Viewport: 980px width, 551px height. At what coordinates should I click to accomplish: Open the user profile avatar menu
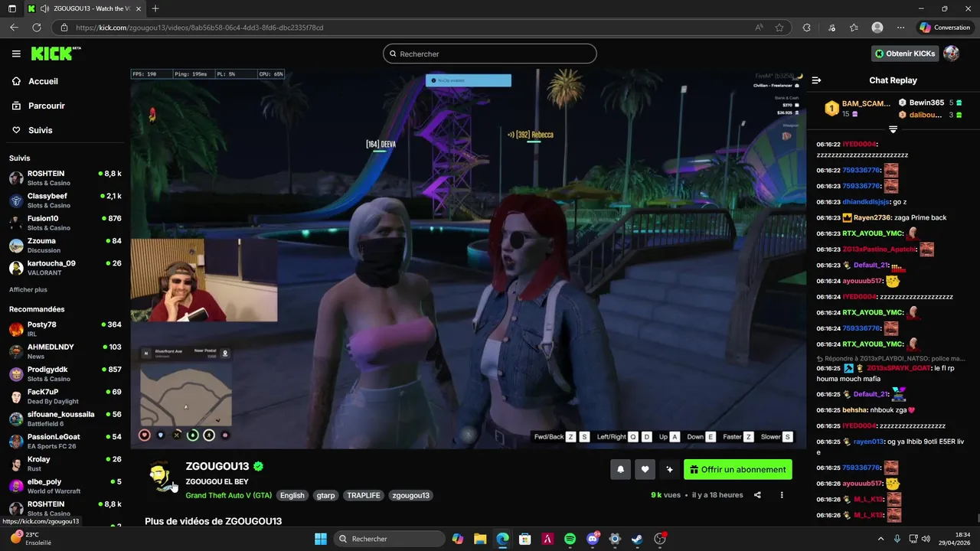tap(952, 54)
